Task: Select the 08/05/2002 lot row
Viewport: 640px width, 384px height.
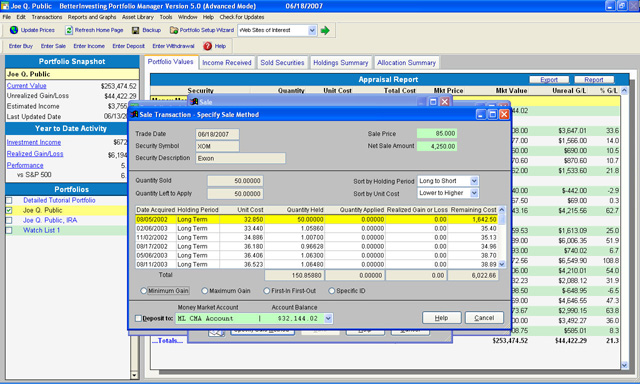Action: pos(317,220)
